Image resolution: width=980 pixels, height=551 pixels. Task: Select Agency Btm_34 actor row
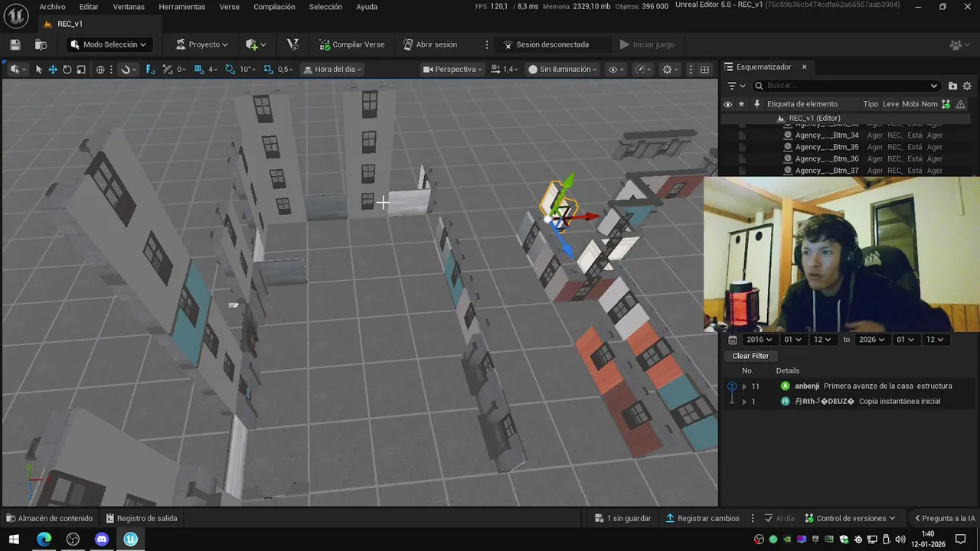(845, 135)
